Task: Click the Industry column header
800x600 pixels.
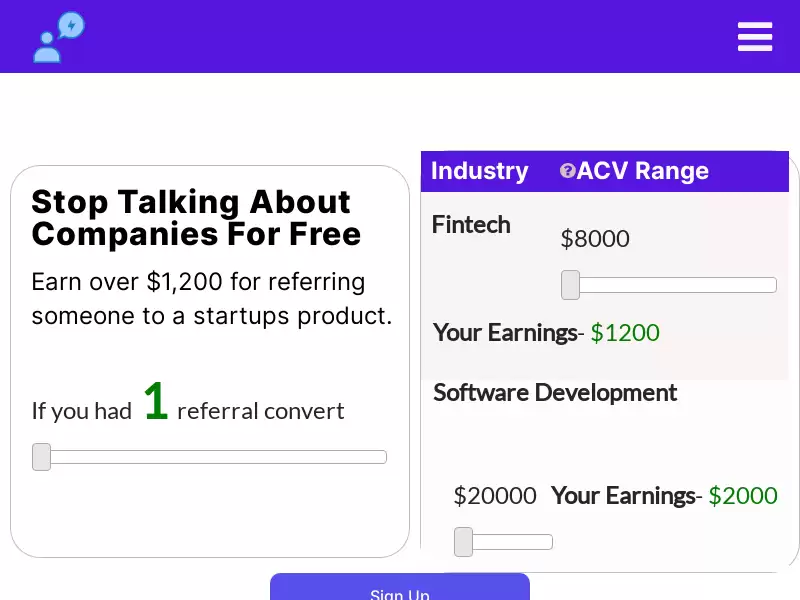Action: pos(479,171)
